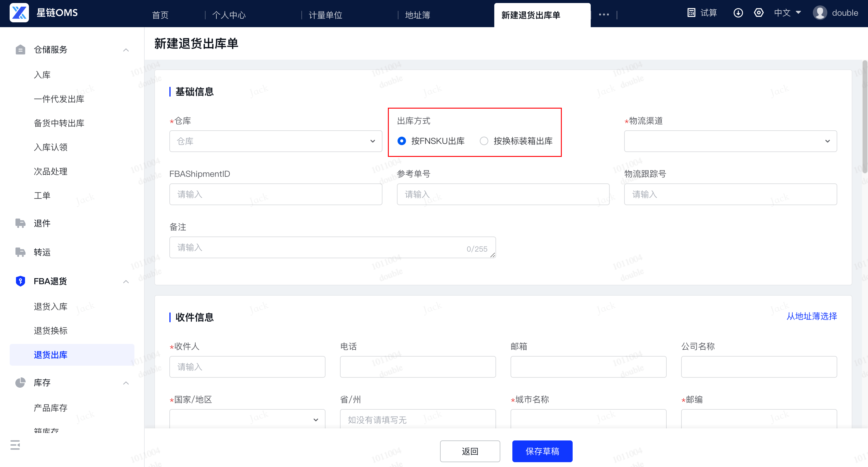Viewport: 868px width, 467px height.
Task: Switch to the 计量单位 tab
Action: pyautogui.click(x=325, y=15)
